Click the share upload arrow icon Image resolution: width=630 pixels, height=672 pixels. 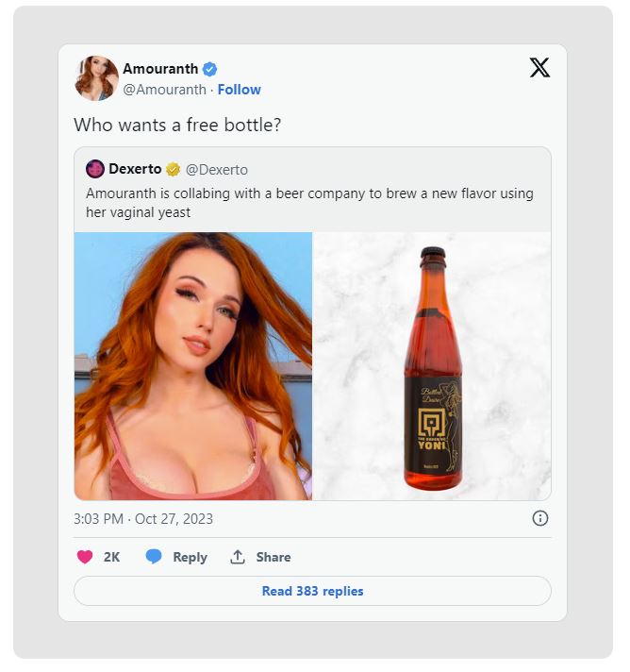(238, 556)
